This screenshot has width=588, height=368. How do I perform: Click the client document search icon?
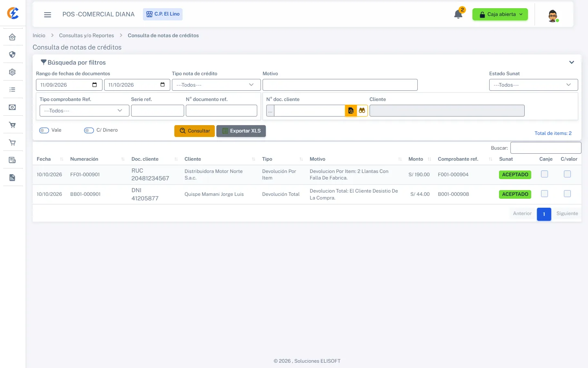pyautogui.click(x=351, y=111)
